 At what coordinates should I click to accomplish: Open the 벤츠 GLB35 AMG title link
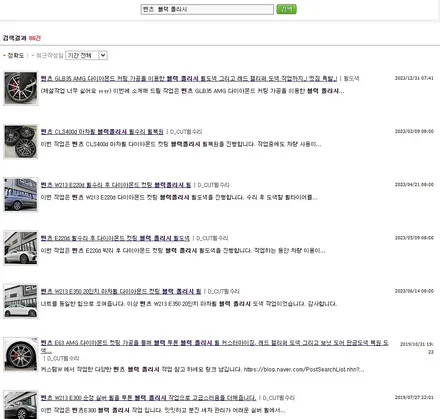click(x=189, y=78)
